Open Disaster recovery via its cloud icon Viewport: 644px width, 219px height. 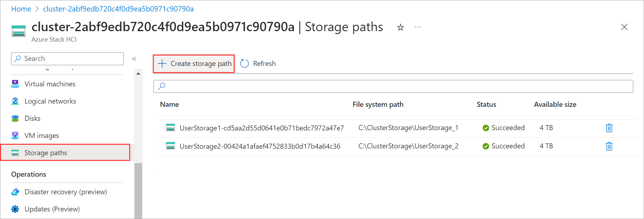(15, 192)
